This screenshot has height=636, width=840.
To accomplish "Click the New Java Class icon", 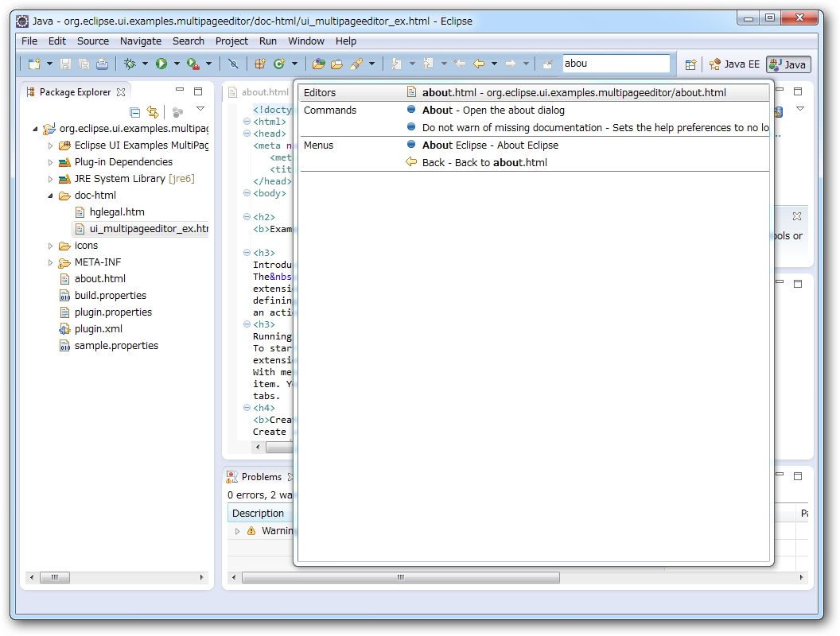I will coord(279,64).
